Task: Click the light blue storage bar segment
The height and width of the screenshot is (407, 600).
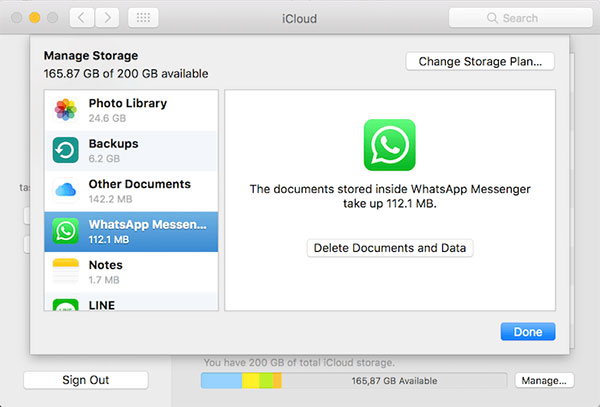Action: click(222, 381)
